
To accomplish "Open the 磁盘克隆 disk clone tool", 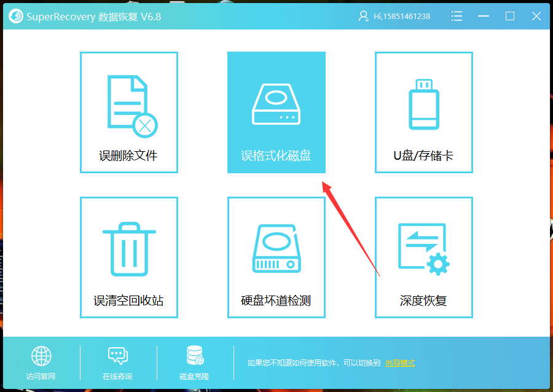I will click(194, 363).
